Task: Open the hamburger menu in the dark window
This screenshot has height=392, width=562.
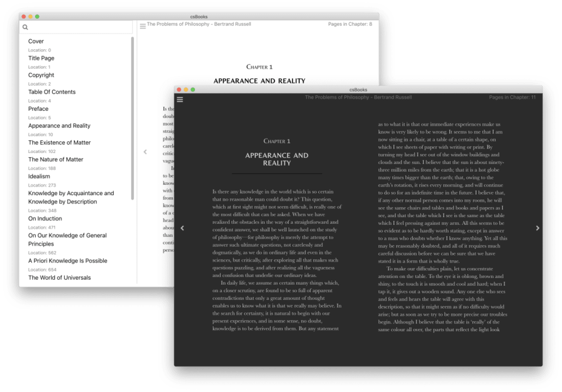Action: [x=180, y=99]
